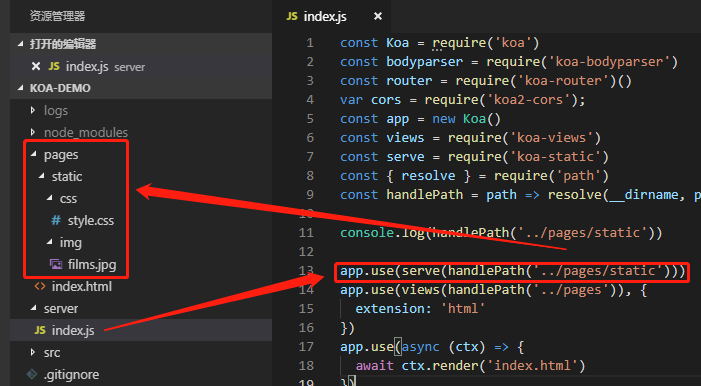Collapse the css folder arrow
This screenshot has height=386, width=701.
click(50, 198)
